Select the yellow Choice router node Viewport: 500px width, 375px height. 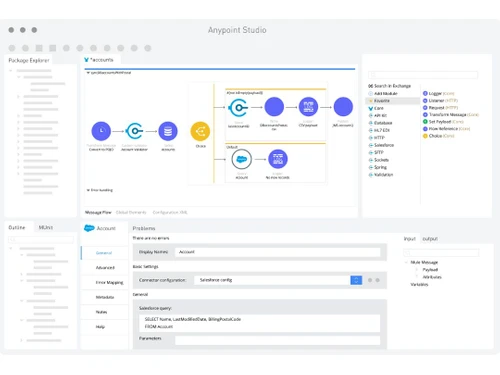coord(200,131)
